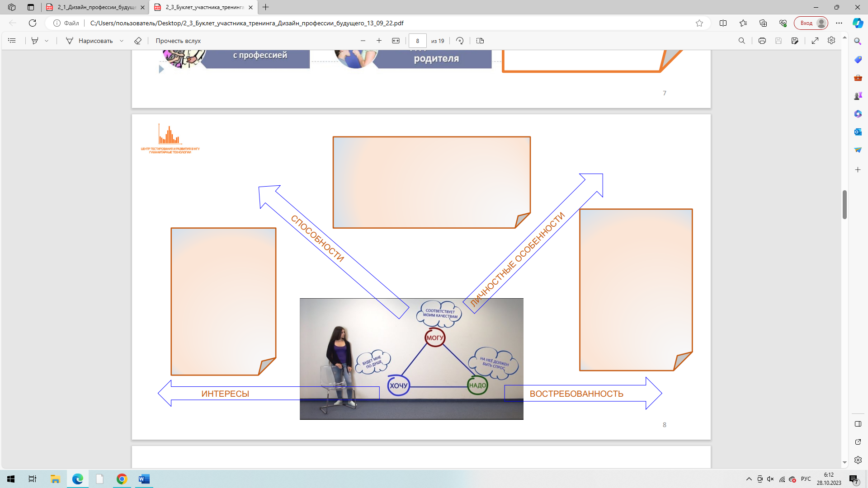
Task: Add page to favorites star
Action: pos(699,23)
